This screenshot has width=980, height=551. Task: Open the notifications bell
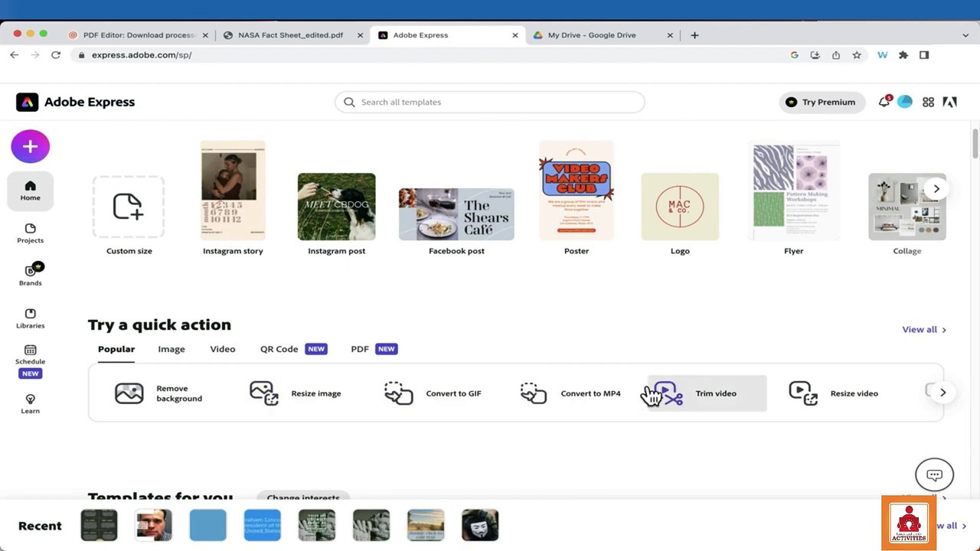point(884,102)
